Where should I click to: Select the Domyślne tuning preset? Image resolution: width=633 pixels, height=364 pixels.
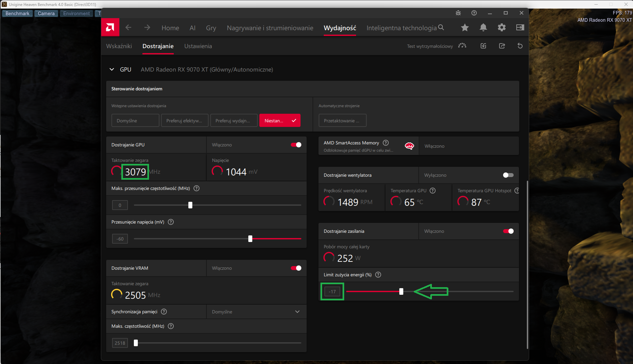[136, 121]
